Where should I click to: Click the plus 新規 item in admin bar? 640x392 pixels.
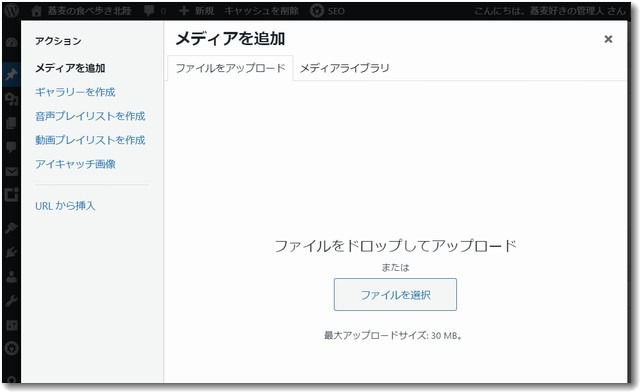pyautogui.click(x=196, y=11)
